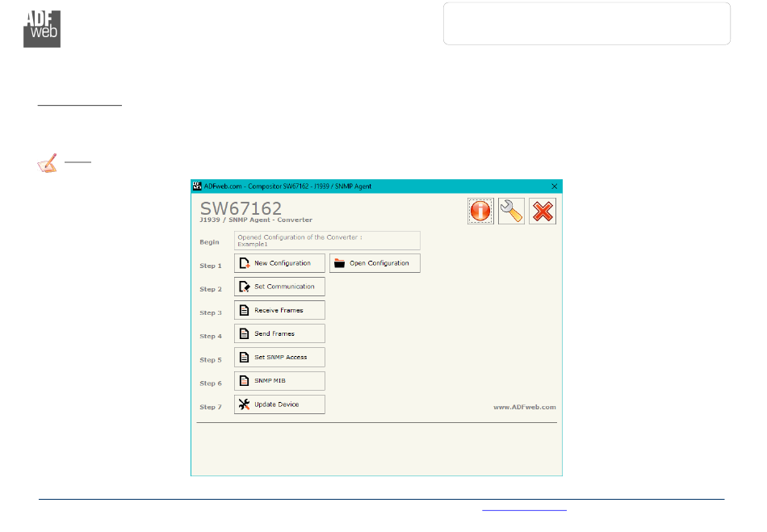Click the ADFweb logo at top left

42,29
